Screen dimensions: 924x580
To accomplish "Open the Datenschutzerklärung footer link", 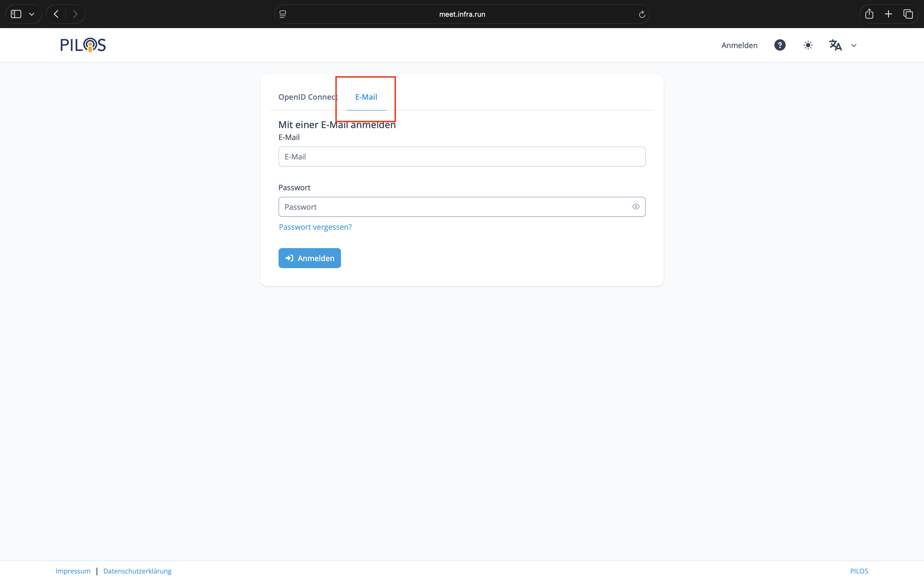I will (137, 571).
